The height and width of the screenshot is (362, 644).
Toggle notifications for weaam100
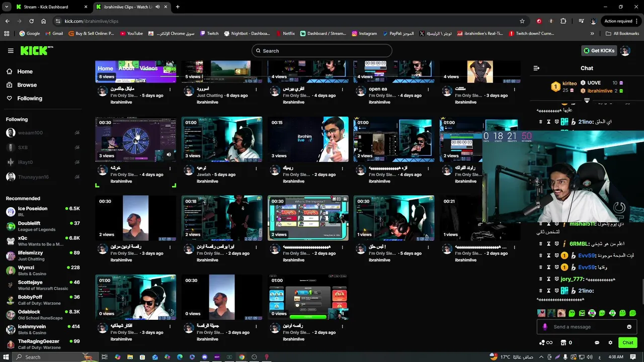[77, 133]
